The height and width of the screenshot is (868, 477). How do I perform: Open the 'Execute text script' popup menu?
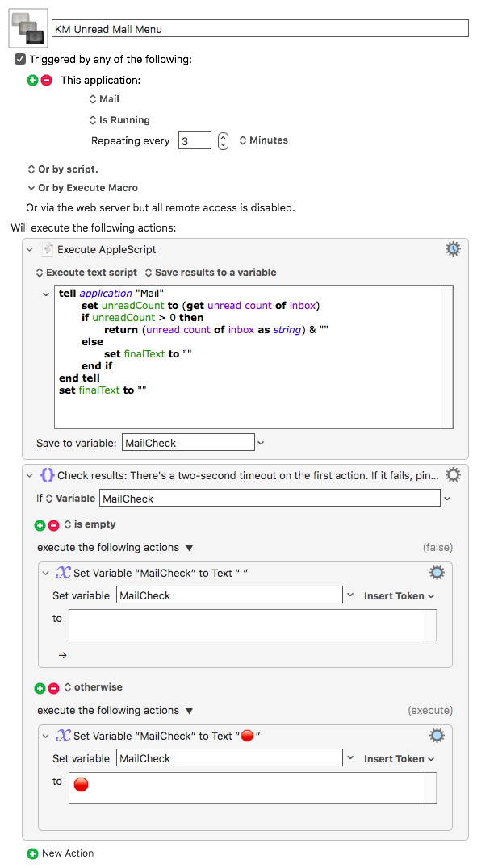86,273
